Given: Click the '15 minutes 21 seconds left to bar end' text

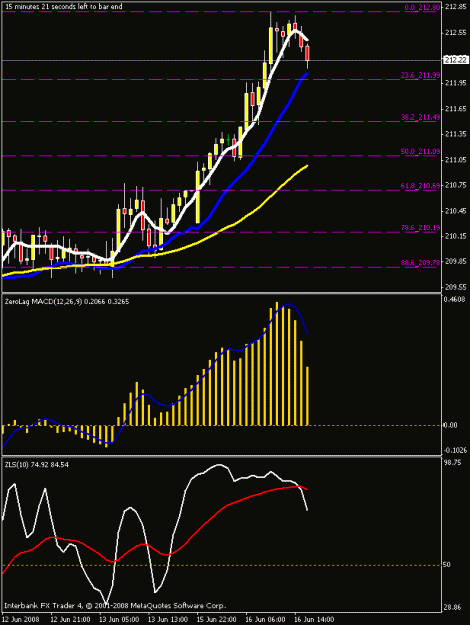Looking at the screenshot, I should [x=64, y=7].
